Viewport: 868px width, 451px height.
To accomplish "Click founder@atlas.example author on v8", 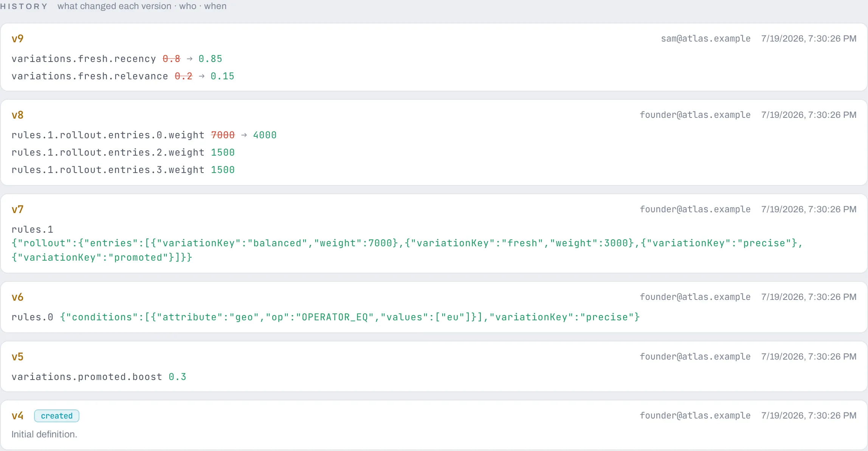I will pyautogui.click(x=695, y=115).
